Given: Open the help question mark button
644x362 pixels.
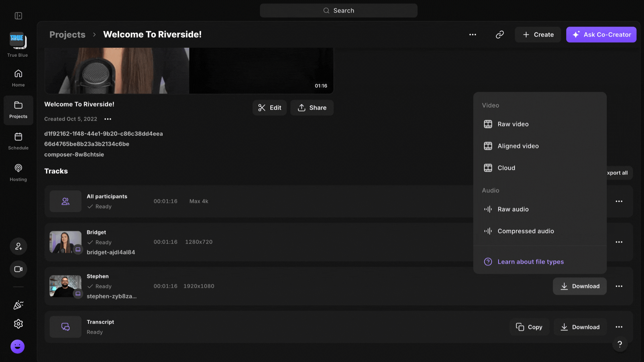Looking at the screenshot, I should point(620,344).
